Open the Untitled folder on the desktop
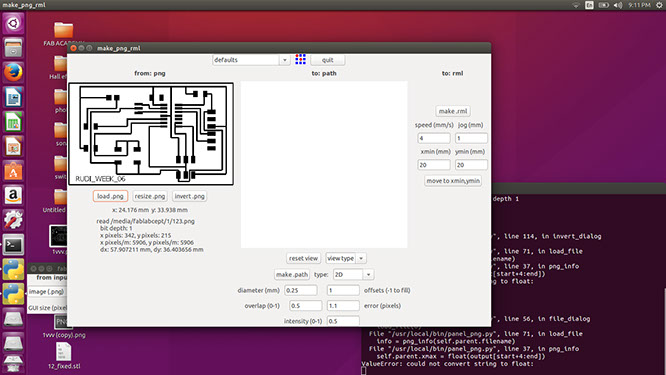Screen dimensions: 666x375 [x=56, y=201]
